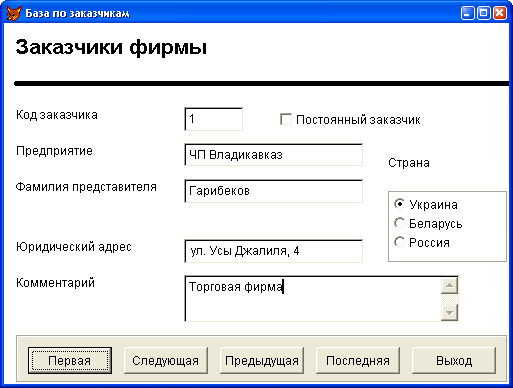Go to the first record with Первая
The image size is (513, 388).
point(70,360)
